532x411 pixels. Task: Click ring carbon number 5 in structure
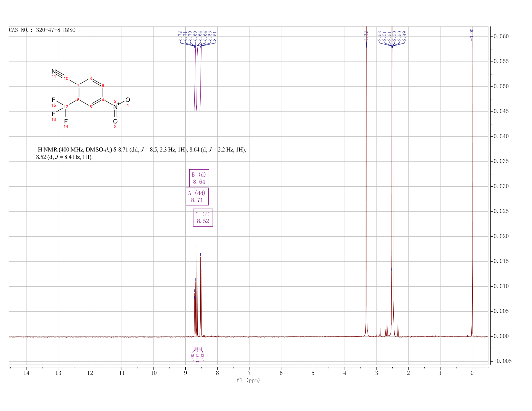point(91,107)
